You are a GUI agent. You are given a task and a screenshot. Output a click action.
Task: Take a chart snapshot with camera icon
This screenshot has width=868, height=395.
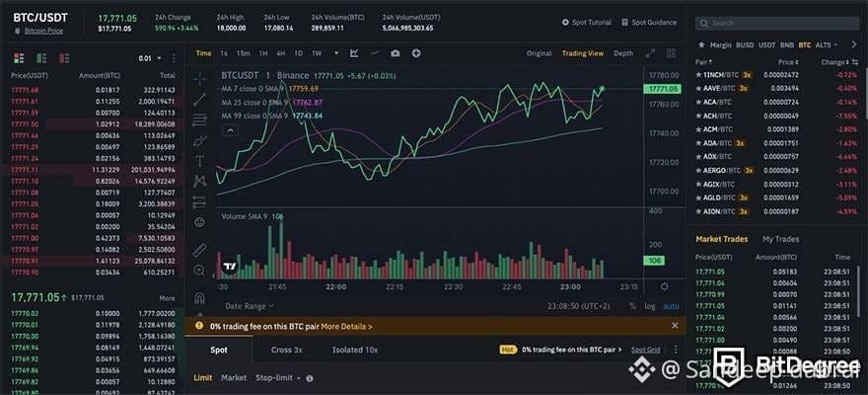[x=396, y=53]
